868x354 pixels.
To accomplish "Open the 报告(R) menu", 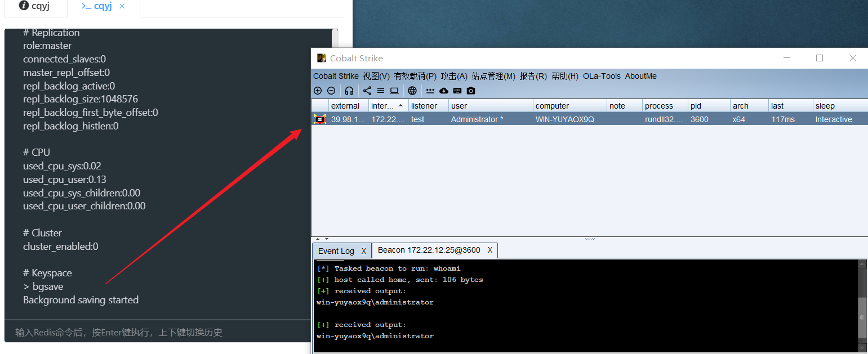I will [533, 76].
